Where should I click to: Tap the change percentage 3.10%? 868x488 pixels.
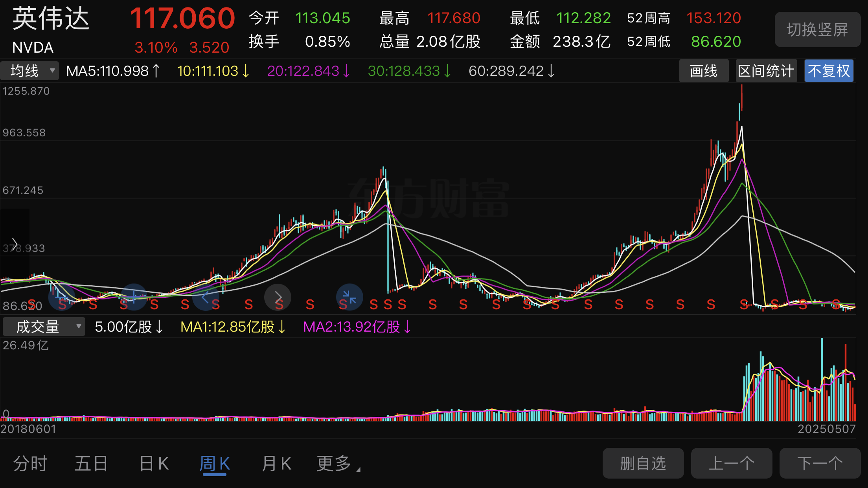click(x=156, y=48)
